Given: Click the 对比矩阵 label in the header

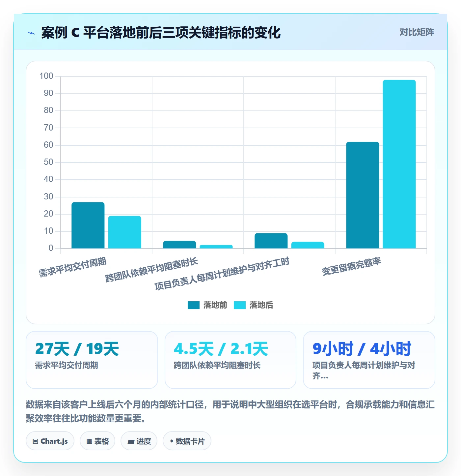Looking at the screenshot, I should click(x=417, y=32).
